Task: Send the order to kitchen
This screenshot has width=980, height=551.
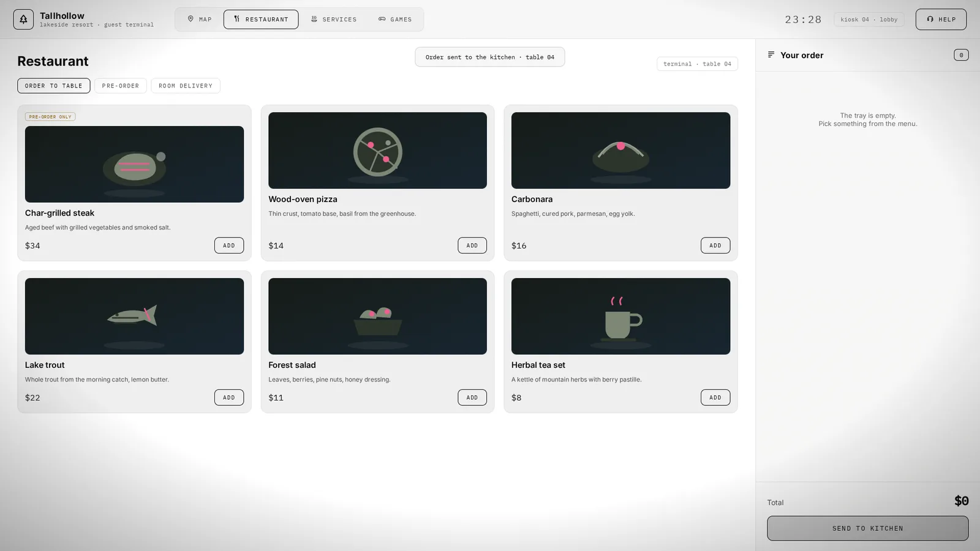Action: click(x=868, y=528)
